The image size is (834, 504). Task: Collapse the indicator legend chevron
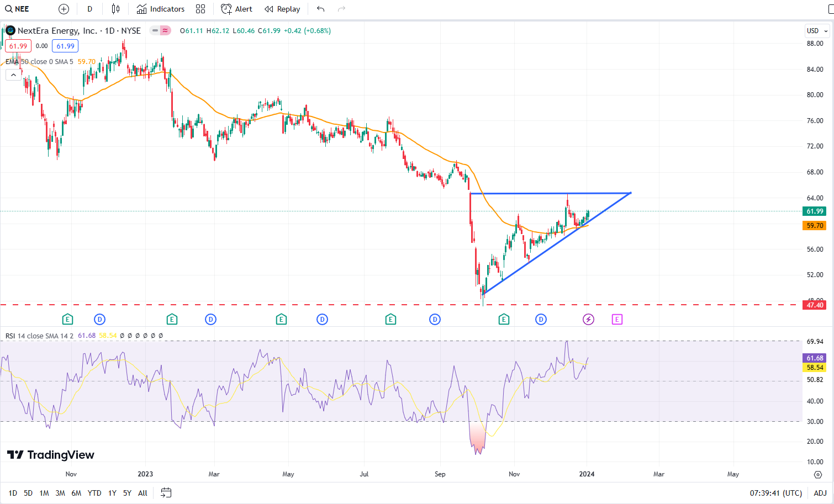tap(13, 75)
